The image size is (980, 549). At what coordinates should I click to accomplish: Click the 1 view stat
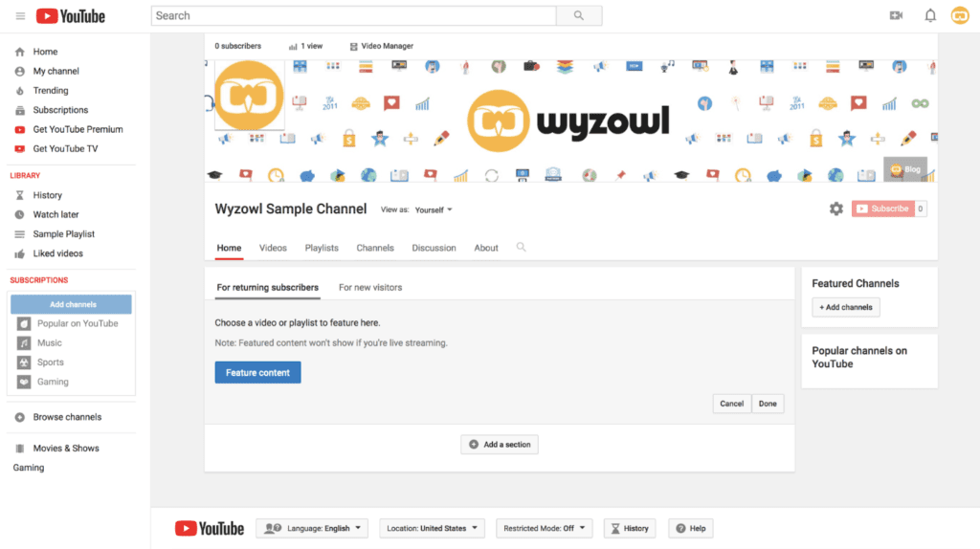pos(305,46)
